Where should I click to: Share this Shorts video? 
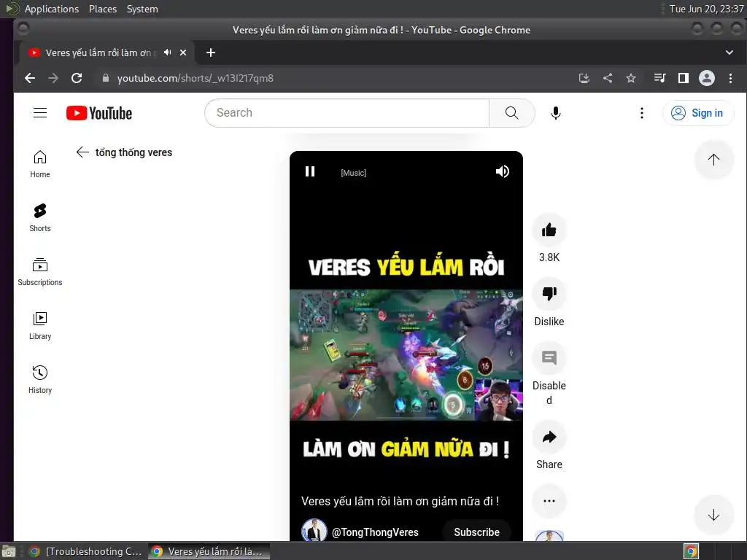pos(549,437)
